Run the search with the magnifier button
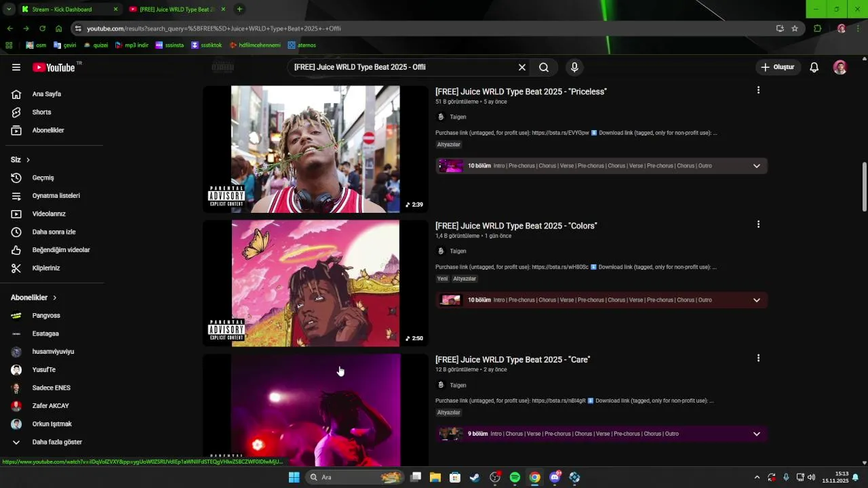This screenshot has height=488, width=868. coord(544,67)
